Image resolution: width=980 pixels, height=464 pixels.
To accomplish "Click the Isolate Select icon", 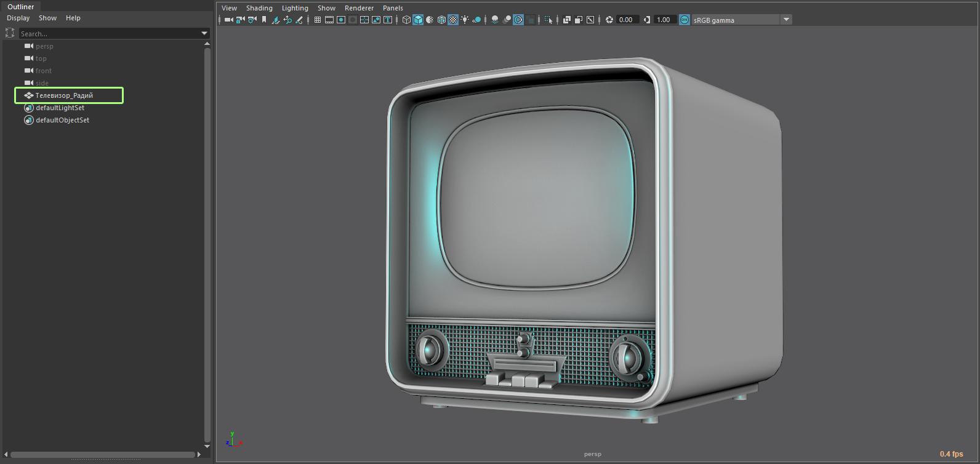I will pos(548,20).
